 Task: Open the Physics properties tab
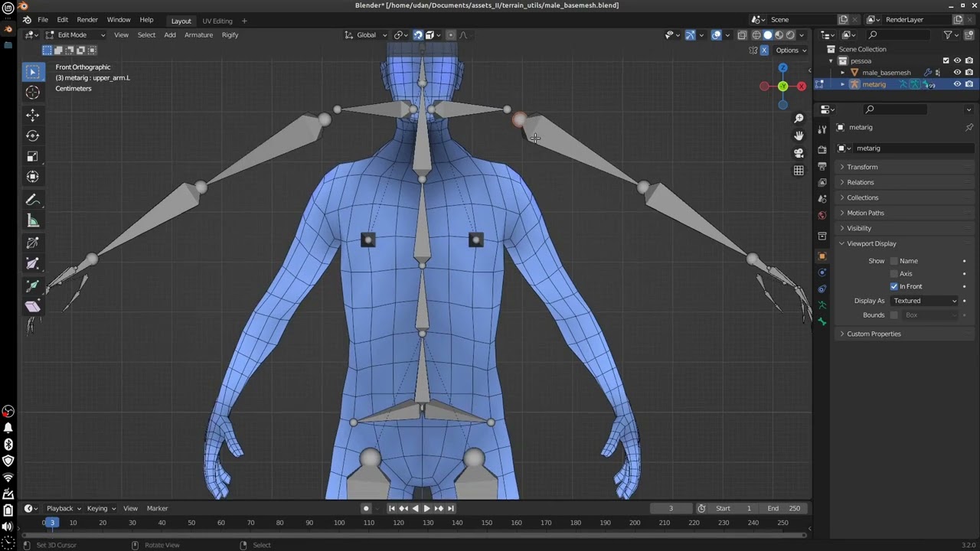[822, 272]
